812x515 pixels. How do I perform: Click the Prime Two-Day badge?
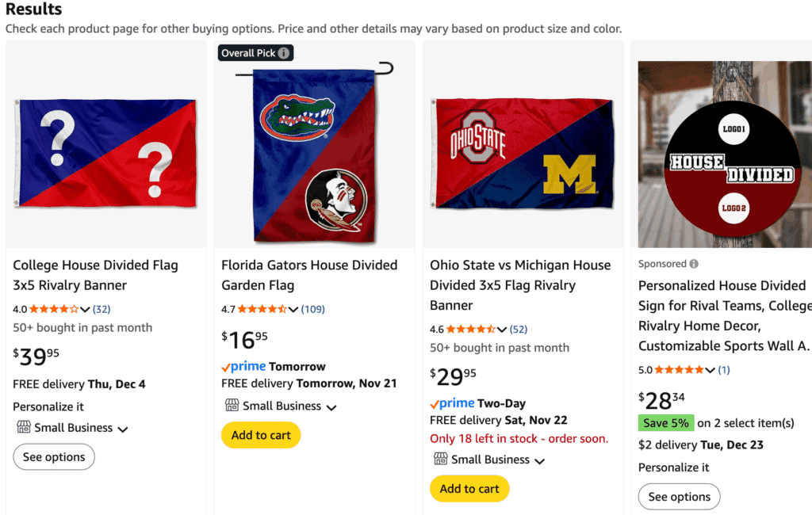point(477,403)
